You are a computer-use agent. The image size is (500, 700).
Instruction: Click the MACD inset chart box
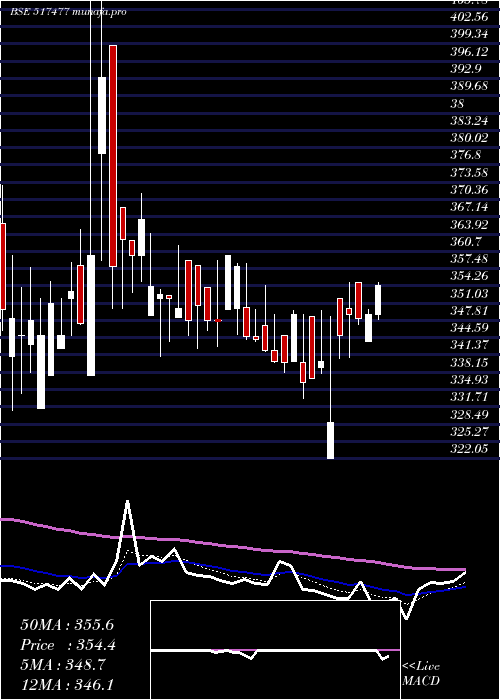[275, 650]
